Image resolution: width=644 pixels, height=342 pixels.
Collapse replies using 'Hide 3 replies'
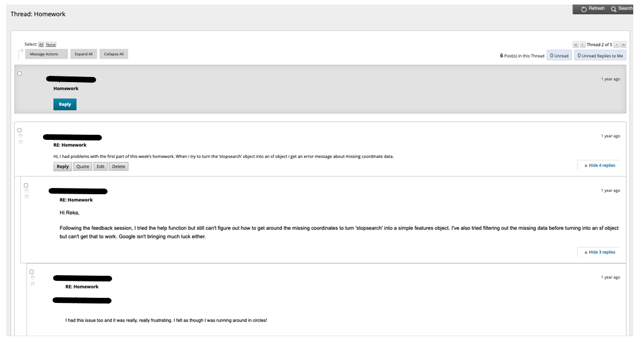pyautogui.click(x=600, y=252)
